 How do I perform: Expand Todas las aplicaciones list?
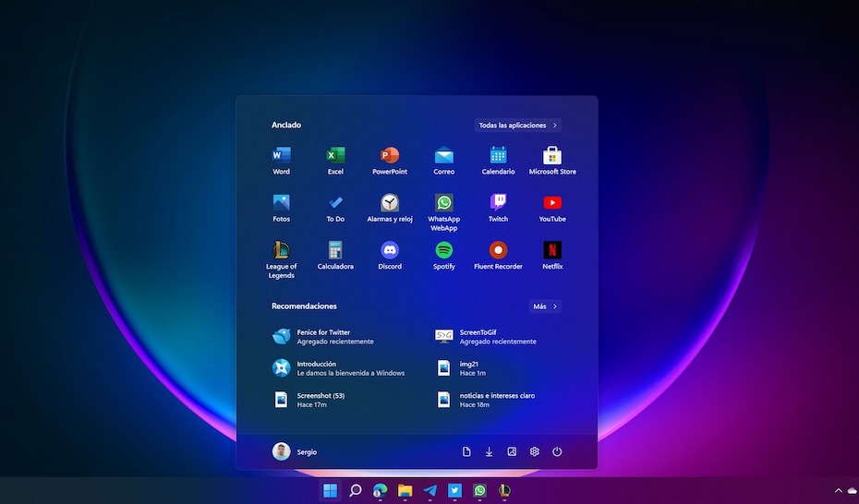pos(518,126)
